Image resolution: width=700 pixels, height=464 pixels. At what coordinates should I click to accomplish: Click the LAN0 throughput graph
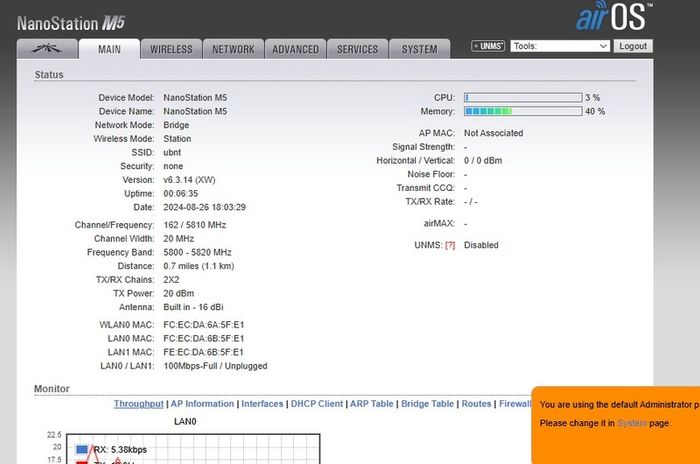193,448
